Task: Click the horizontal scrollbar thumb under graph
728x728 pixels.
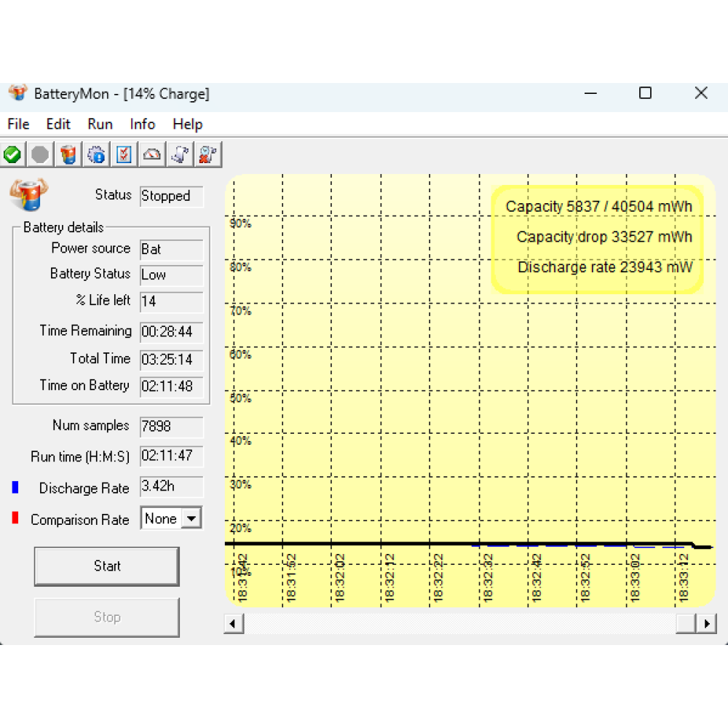Action: [685, 624]
